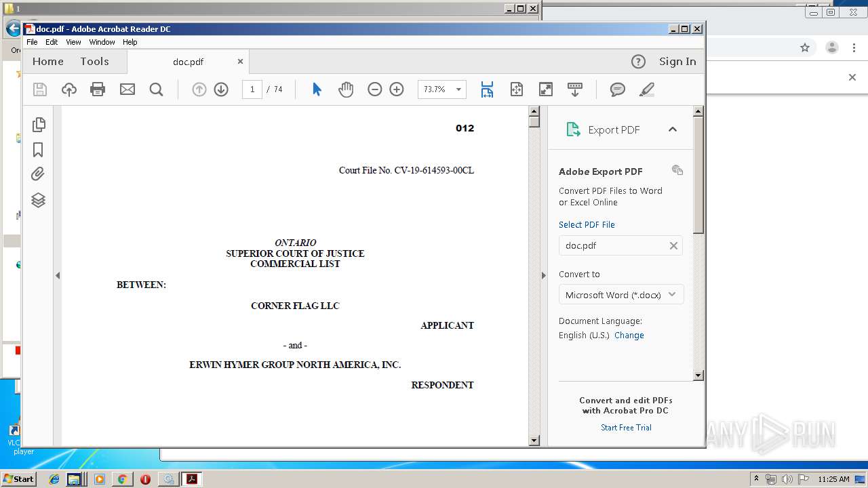The width and height of the screenshot is (868, 488).
Task: Go back in the background window
Action: click(12, 28)
